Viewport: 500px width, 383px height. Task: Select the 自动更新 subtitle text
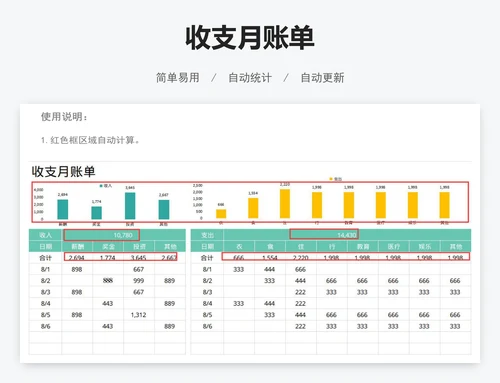click(x=322, y=78)
